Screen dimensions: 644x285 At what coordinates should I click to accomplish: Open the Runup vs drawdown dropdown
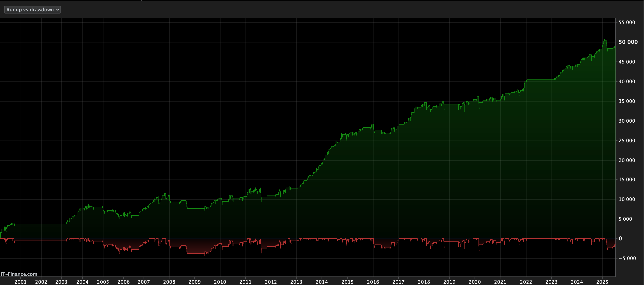coord(32,9)
